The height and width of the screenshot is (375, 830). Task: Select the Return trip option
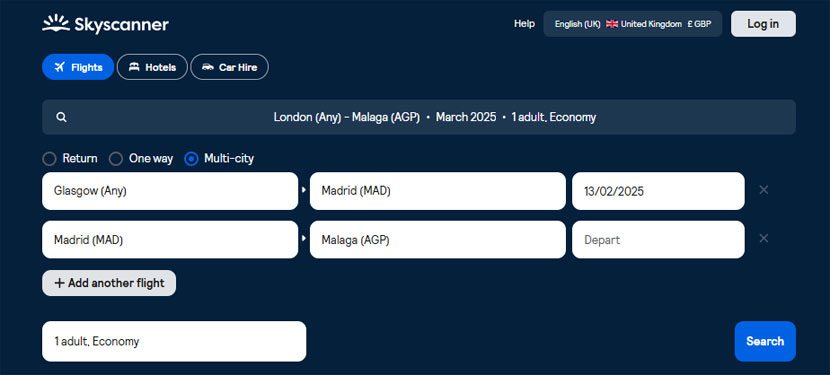pyautogui.click(x=70, y=158)
